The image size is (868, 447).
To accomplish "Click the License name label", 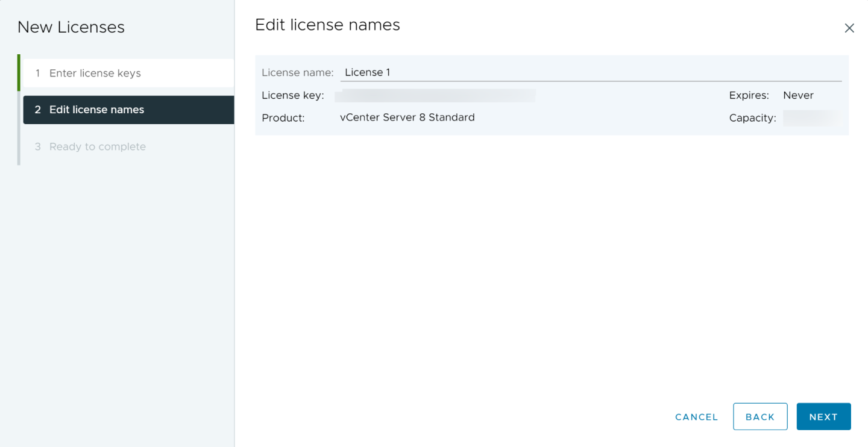I will pos(297,72).
